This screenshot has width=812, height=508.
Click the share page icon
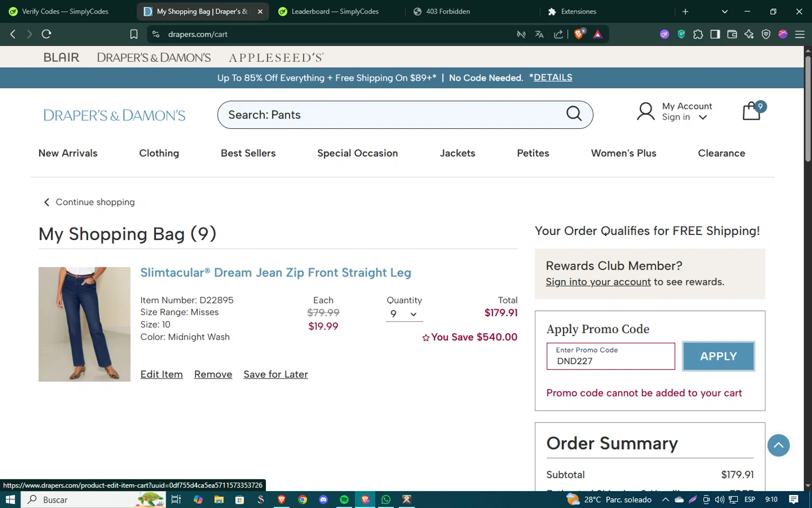pos(558,34)
